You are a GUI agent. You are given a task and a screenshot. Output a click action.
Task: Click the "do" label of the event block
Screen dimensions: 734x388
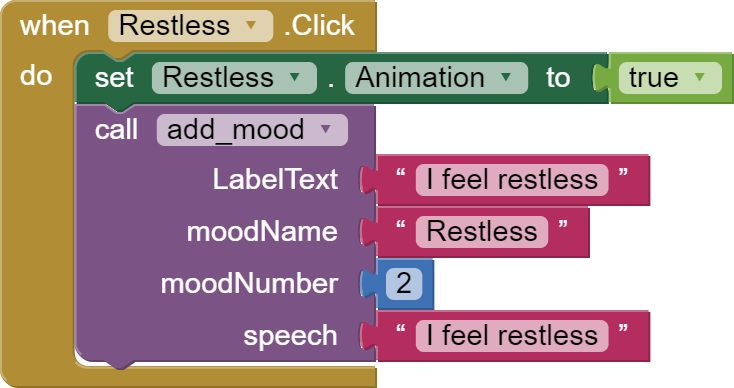pyautogui.click(x=36, y=77)
